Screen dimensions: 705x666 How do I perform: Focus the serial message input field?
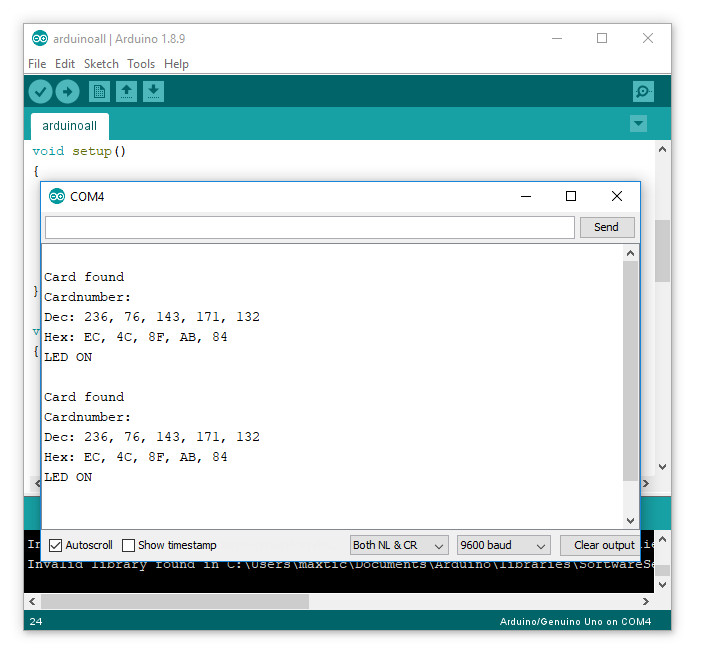coord(310,228)
